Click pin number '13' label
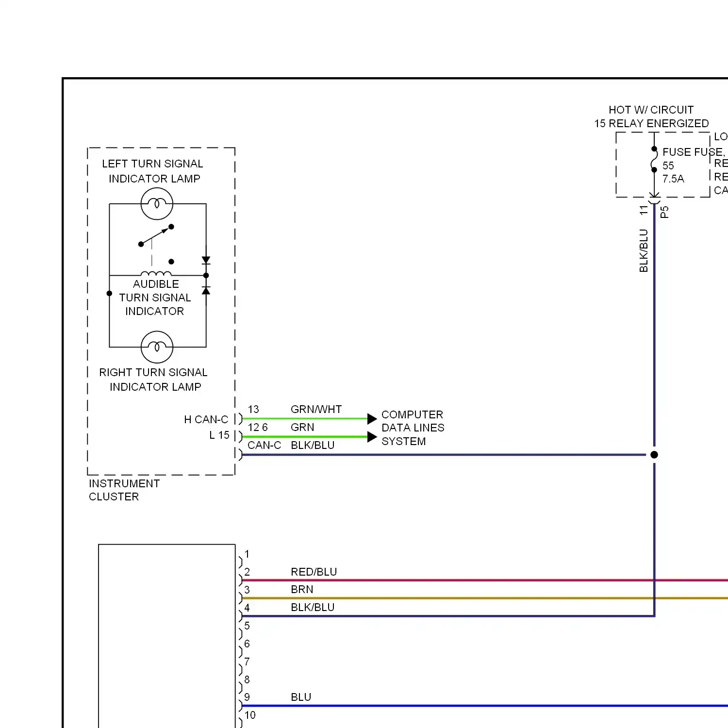Image resolution: width=728 pixels, height=728 pixels. coord(253,409)
